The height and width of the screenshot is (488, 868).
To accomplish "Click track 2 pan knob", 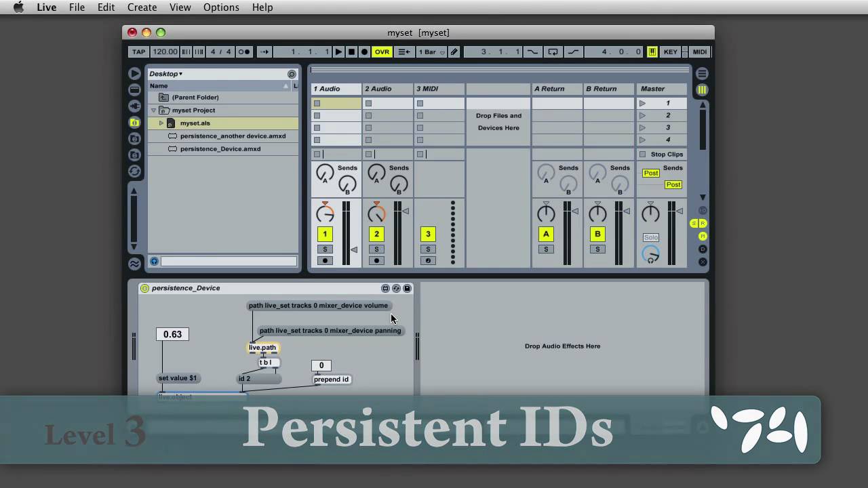I will [x=376, y=213].
